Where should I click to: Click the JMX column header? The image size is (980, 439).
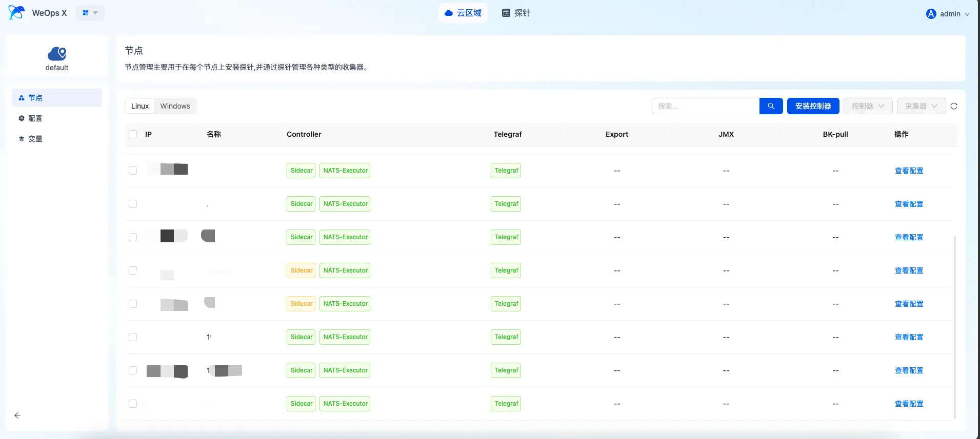(x=726, y=134)
